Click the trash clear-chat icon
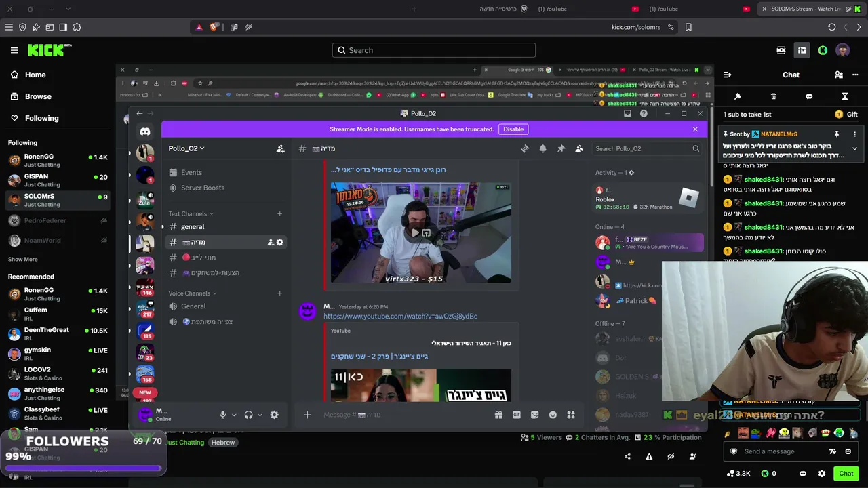This screenshot has width=868, height=488. tap(774, 96)
